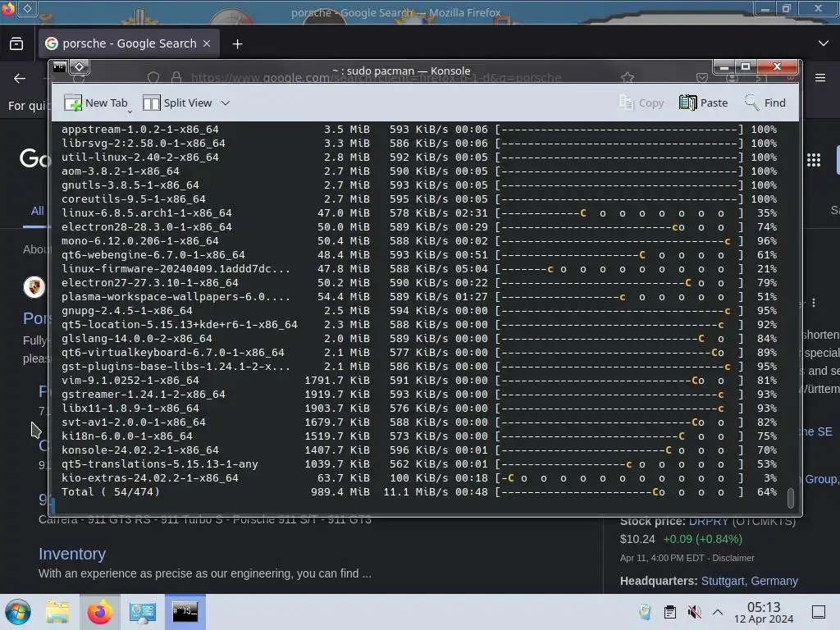Click the show desktop button in taskbar
The width and height of the screenshot is (840, 630).
coord(819,612)
